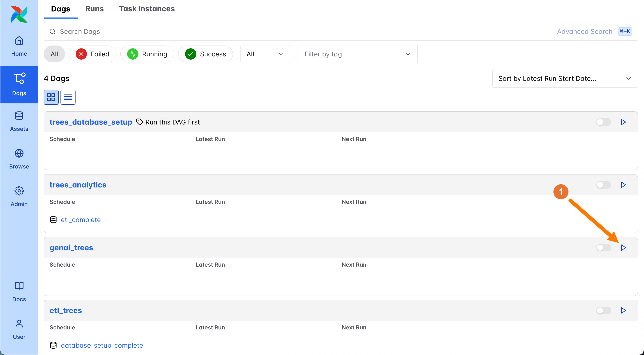
Task: Switch Dags to grid card view
Action: (x=51, y=97)
